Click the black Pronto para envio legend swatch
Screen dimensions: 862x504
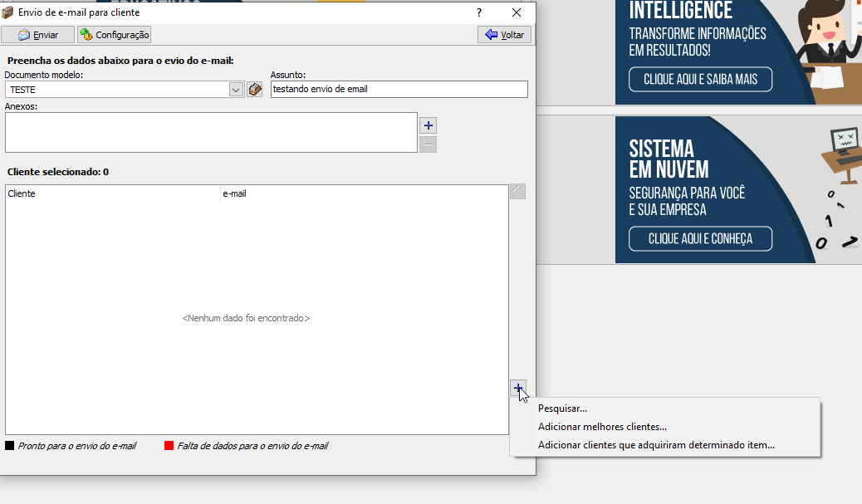[9, 445]
